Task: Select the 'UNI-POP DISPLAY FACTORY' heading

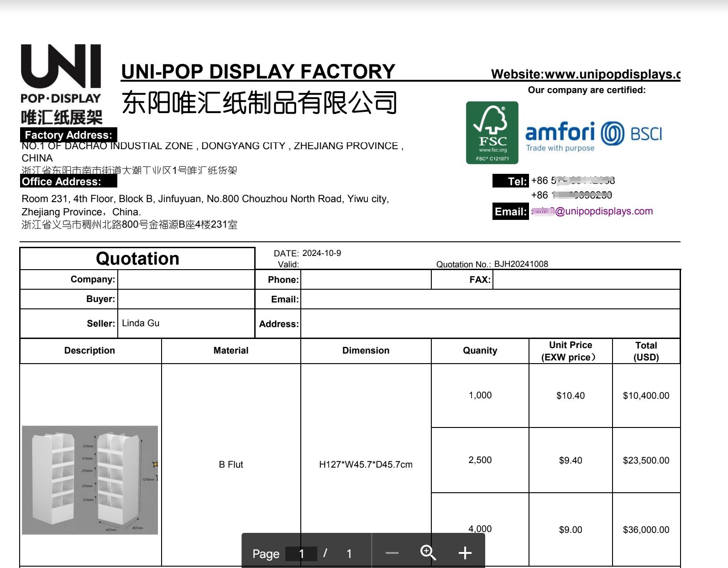Action: 258,71
